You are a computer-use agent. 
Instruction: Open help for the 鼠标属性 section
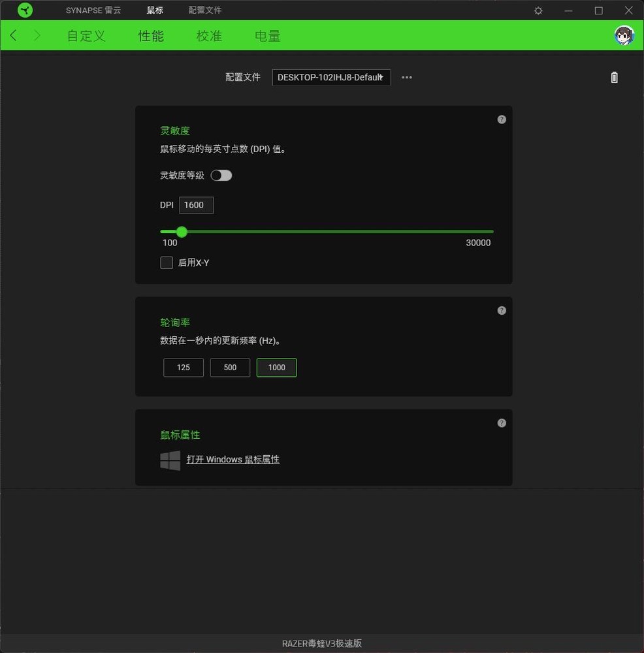tap(502, 423)
